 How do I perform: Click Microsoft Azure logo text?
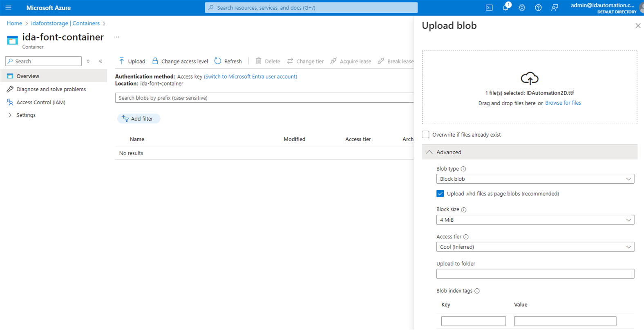(x=48, y=8)
